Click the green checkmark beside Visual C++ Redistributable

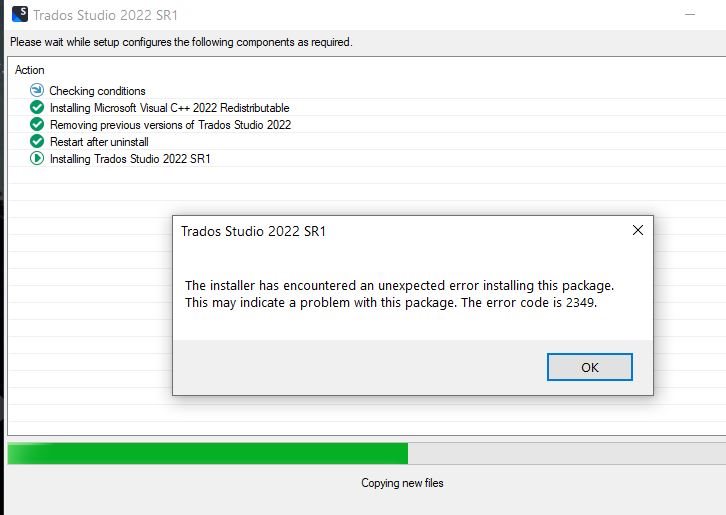[37, 107]
